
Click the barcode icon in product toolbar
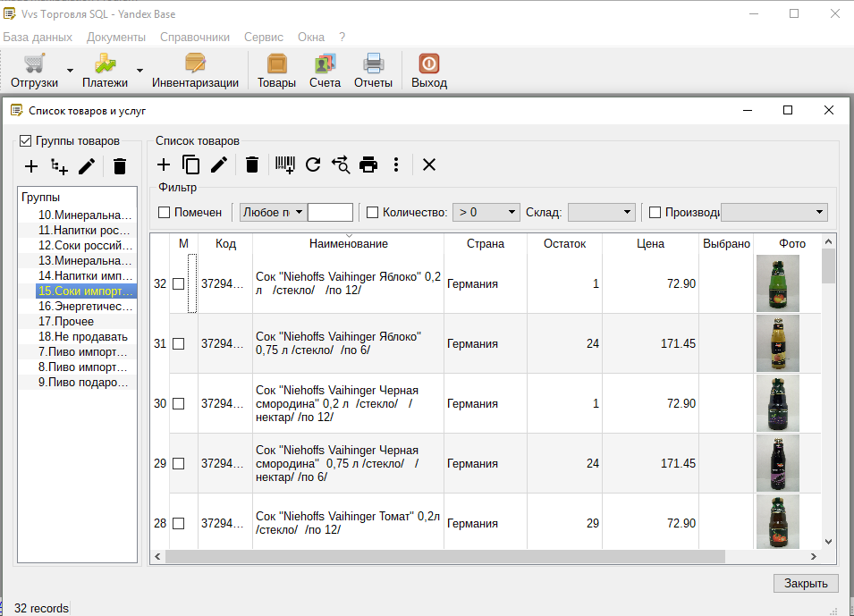285,165
